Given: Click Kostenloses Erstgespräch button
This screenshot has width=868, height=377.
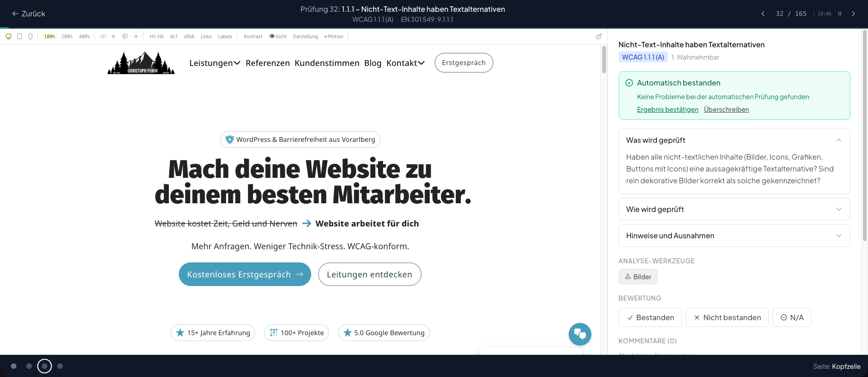Looking at the screenshot, I should 245,274.
